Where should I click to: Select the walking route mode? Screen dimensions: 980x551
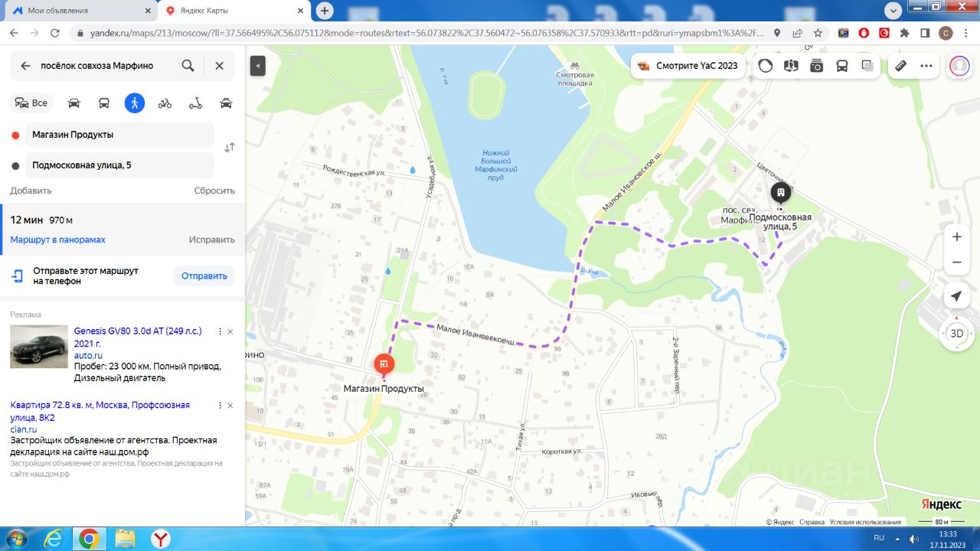click(x=135, y=103)
